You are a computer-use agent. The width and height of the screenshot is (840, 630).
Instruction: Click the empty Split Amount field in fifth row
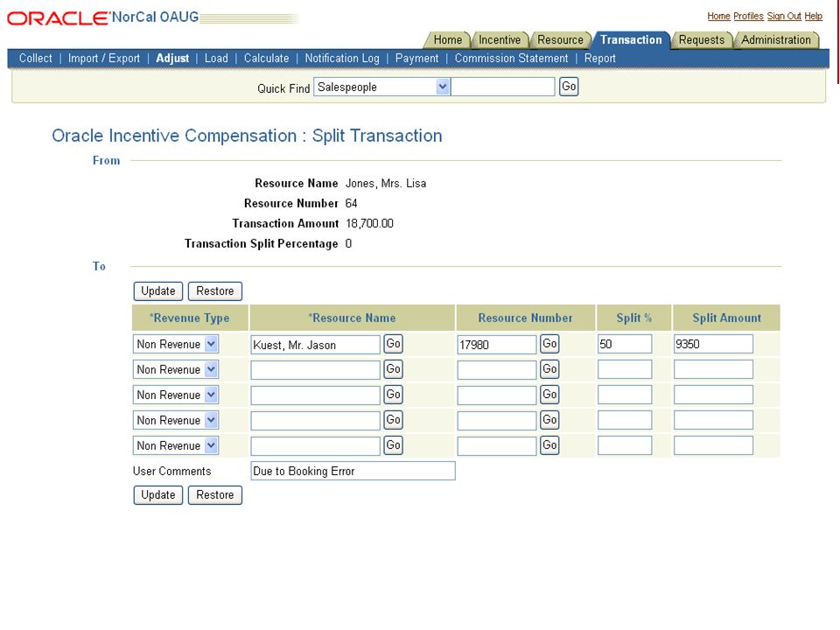click(x=714, y=445)
